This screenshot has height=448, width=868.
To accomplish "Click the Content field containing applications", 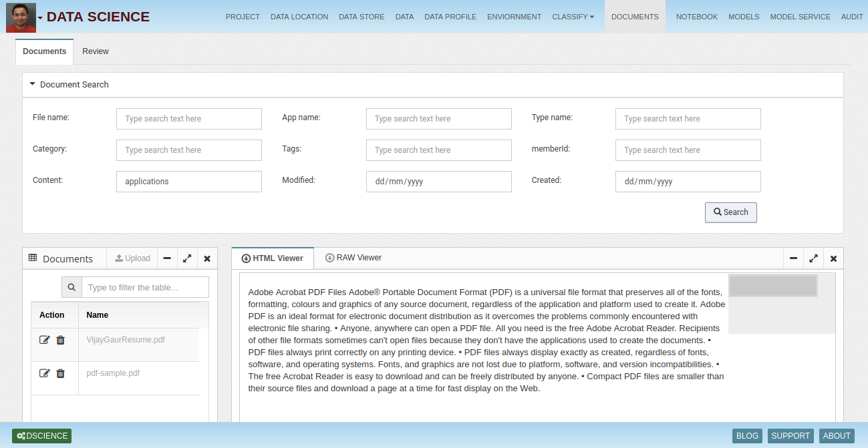I will tap(189, 182).
